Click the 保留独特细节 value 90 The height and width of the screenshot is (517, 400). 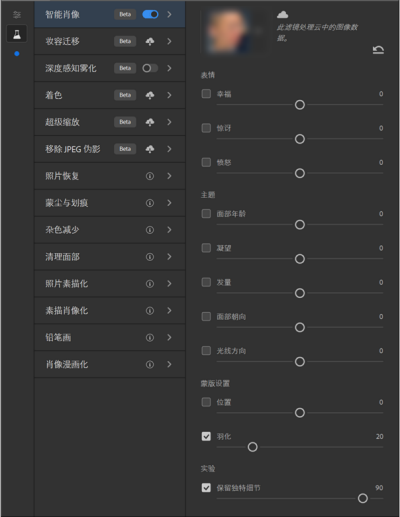379,488
